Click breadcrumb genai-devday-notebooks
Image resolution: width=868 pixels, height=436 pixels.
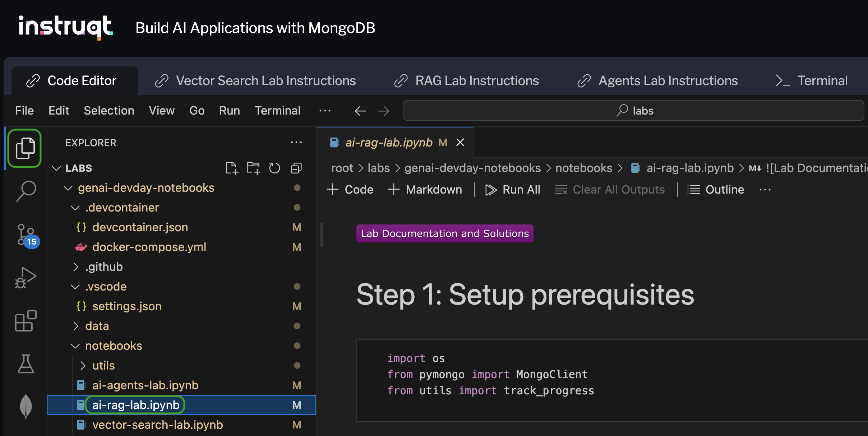[472, 168]
